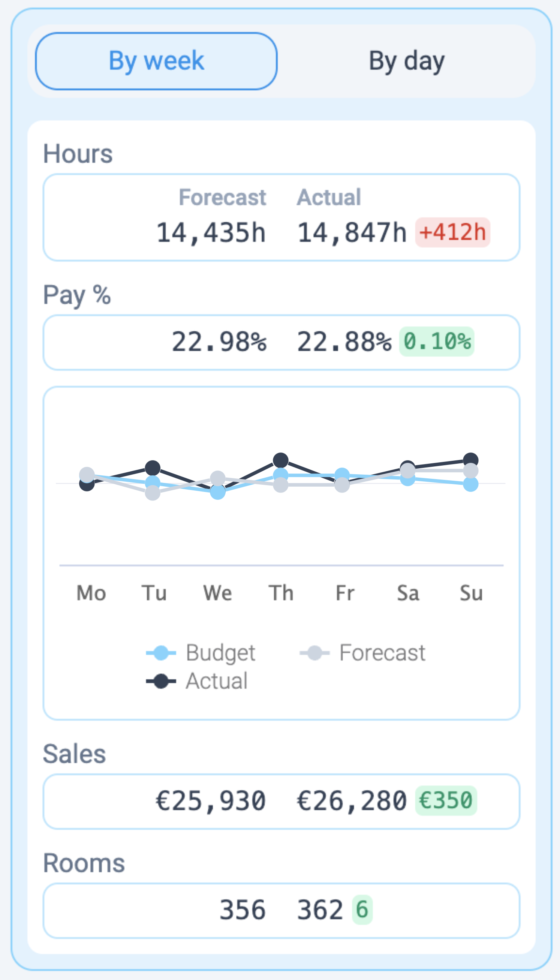The image size is (560, 980).
Task: Click the Th axis label
Action: pyautogui.click(x=281, y=593)
